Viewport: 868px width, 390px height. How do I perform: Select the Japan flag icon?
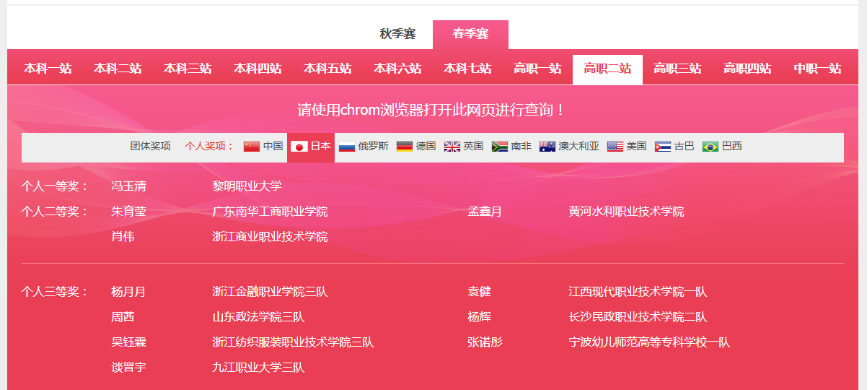click(x=299, y=147)
